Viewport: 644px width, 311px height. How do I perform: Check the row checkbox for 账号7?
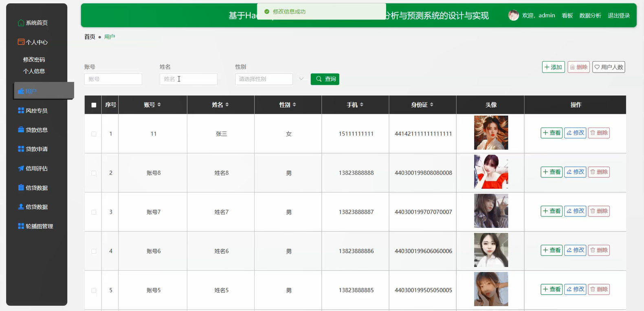[x=94, y=212]
